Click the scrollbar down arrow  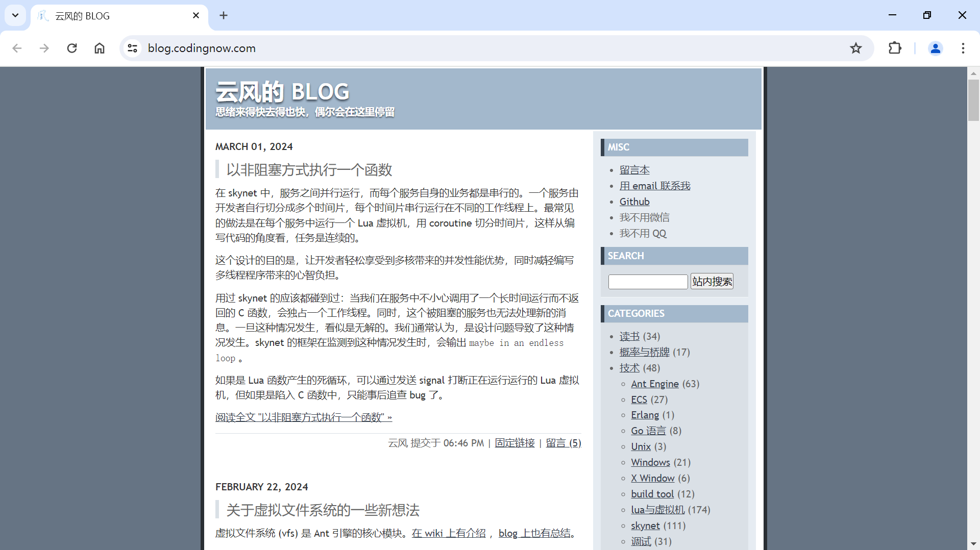click(973, 544)
